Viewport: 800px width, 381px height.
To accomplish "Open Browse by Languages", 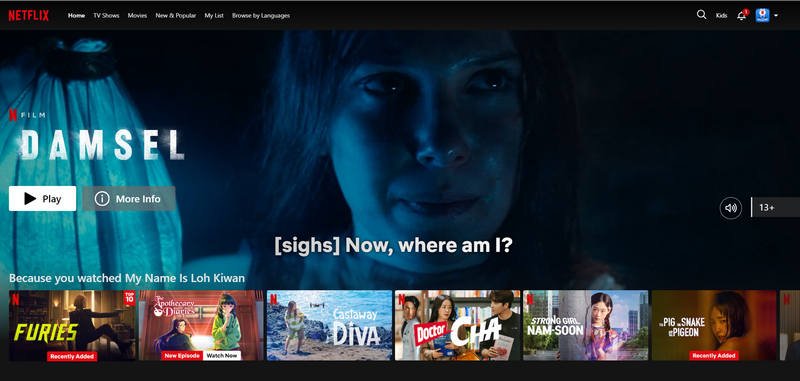I will point(261,16).
